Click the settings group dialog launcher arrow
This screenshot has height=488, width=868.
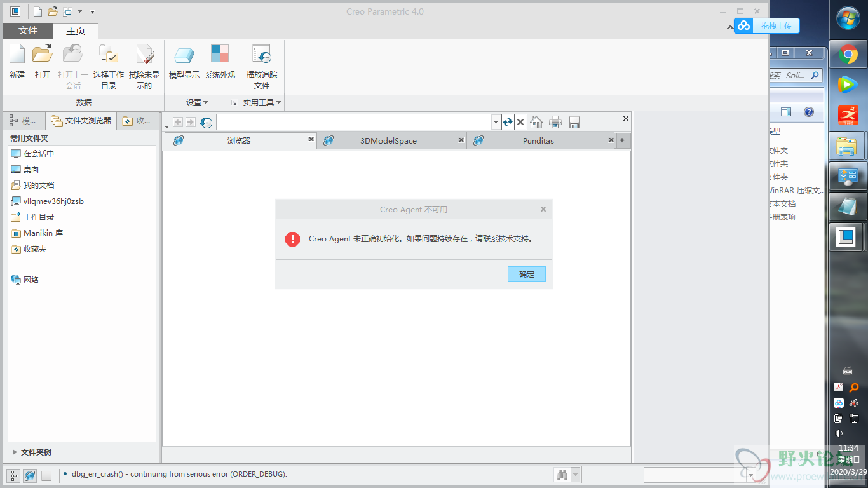[x=234, y=103]
